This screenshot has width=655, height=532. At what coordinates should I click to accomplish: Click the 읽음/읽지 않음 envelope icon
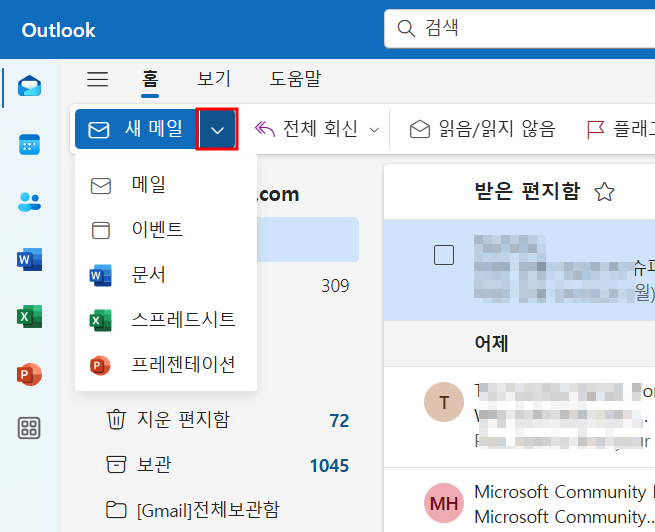420,129
